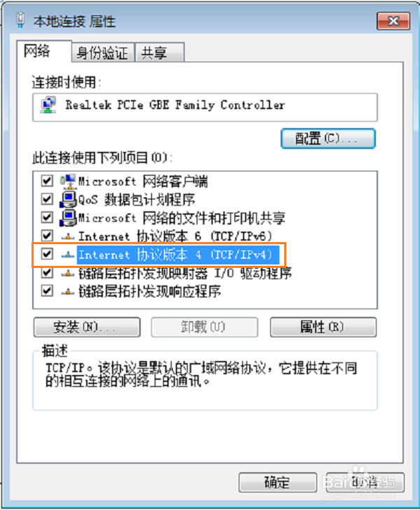Screen dimensions: 420x510
Task: Click the 配置(C)... button
Action: click(x=328, y=139)
